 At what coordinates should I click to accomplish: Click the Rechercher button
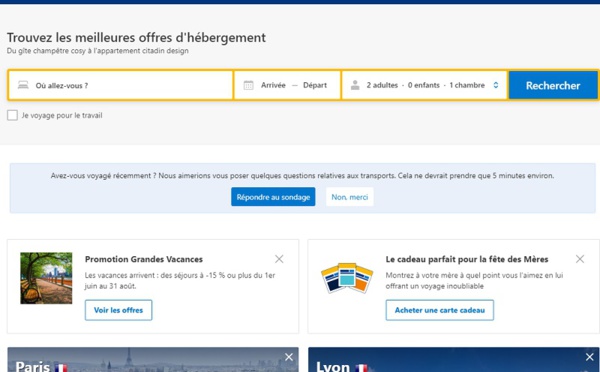click(x=553, y=85)
